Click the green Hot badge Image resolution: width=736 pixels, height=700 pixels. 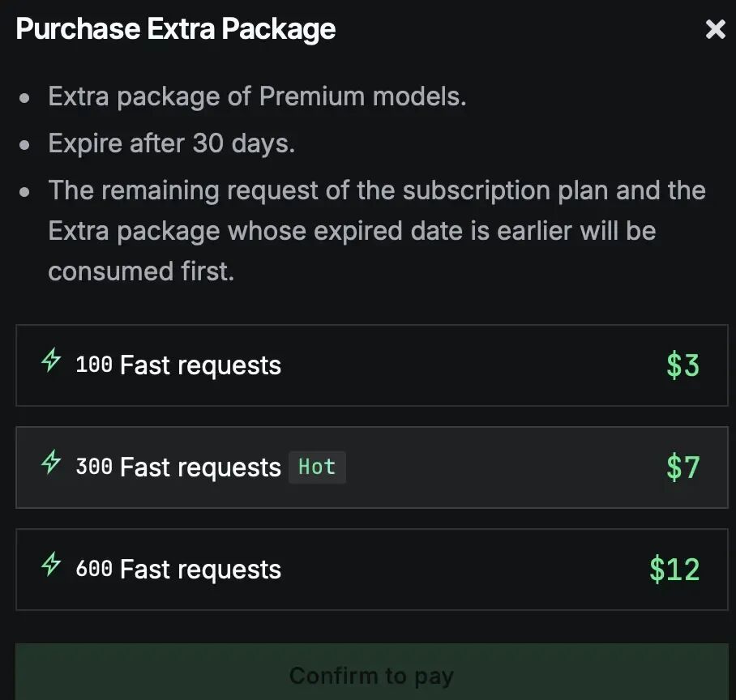317,467
